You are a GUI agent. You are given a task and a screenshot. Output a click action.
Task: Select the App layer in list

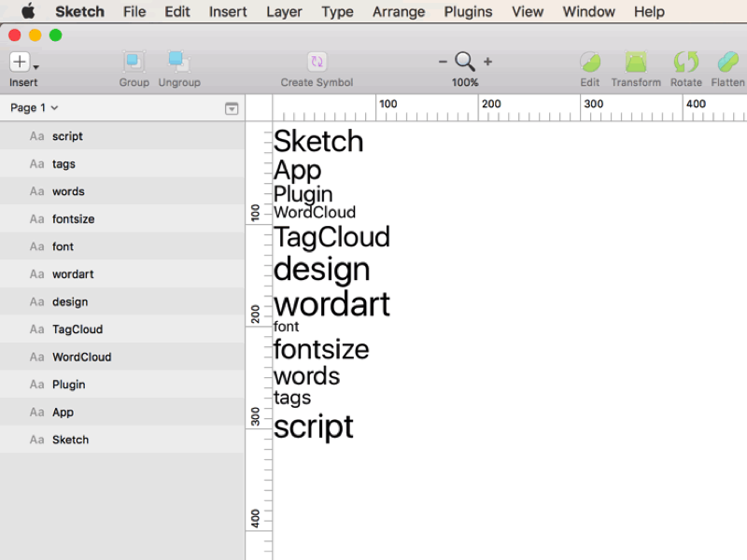pos(122,413)
